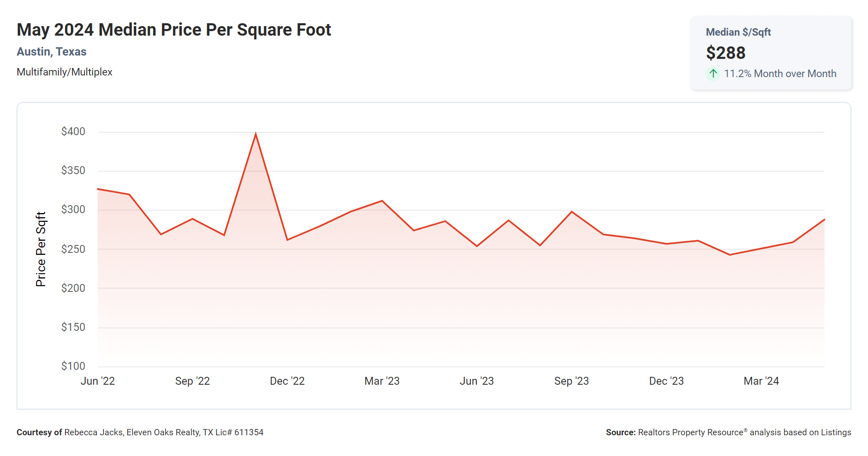This screenshot has height=456, width=868.
Task: Click the chart line's final May 2024 endpoint
Action: [x=824, y=220]
